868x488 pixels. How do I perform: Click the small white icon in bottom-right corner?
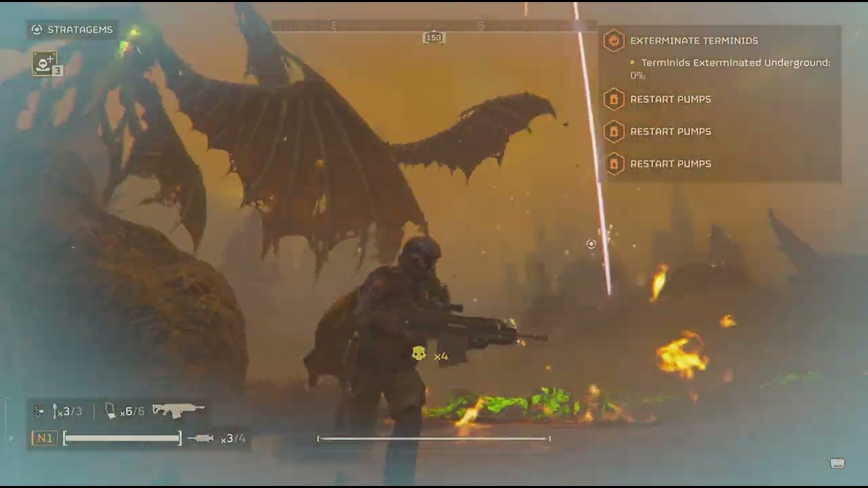click(x=837, y=463)
